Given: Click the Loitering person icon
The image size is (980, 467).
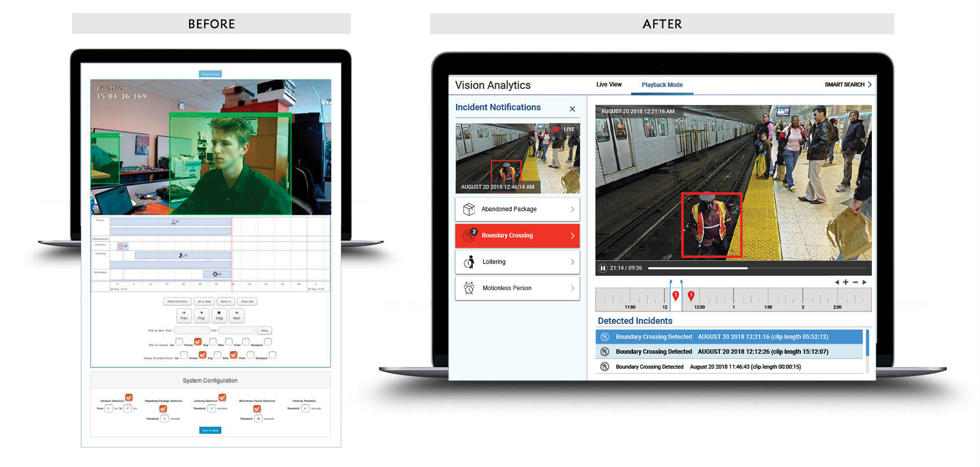Looking at the screenshot, I should (469, 262).
